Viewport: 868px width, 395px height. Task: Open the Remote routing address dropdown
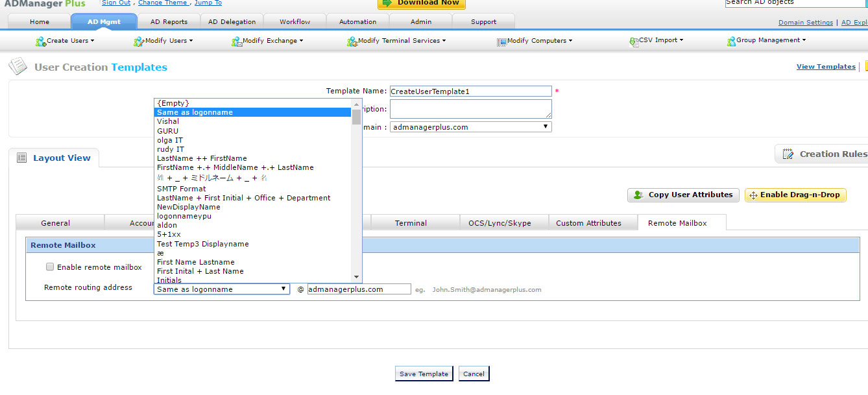click(222, 289)
